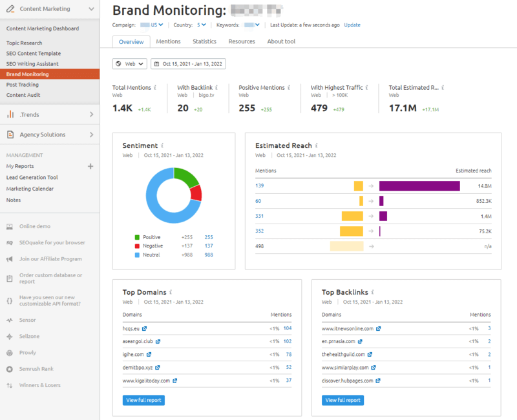Open Topic Research in the sidebar
Image resolution: width=517 pixels, height=420 pixels.
pyautogui.click(x=25, y=43)
